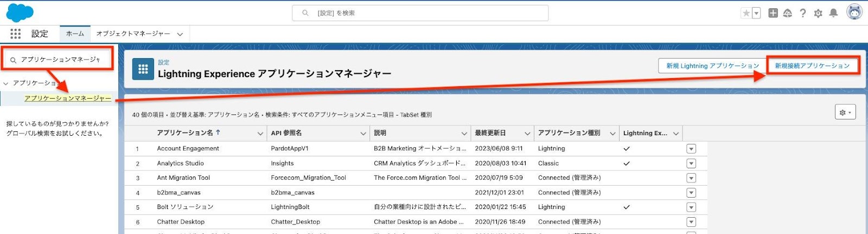
Task: Sort by 最終更新日 column header
Action: 490,133
